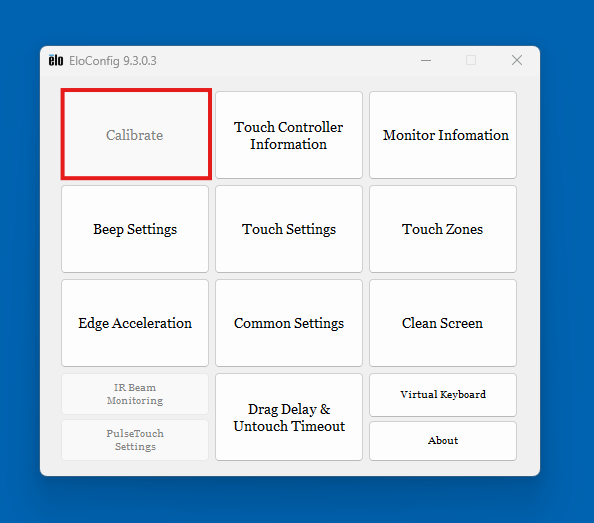Click the Elo logo in title bar
The height and width of the screenshot is (523, 594).
coord(56,60)
